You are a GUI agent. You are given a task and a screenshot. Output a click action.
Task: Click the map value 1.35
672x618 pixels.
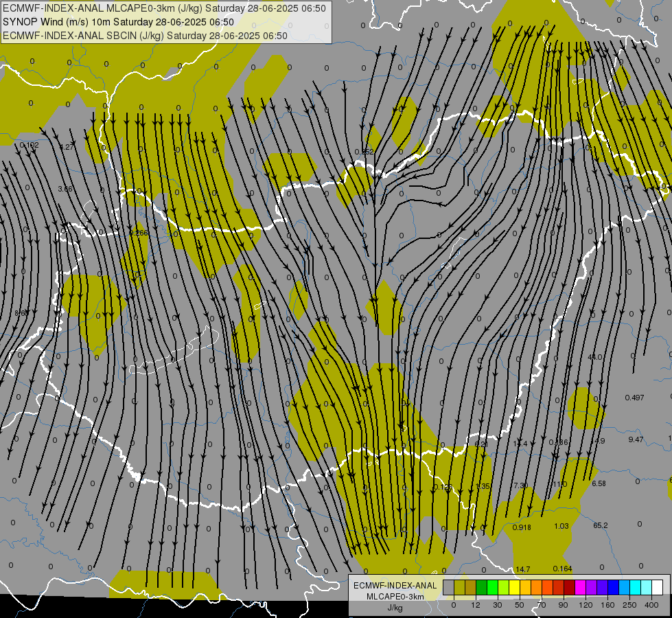pos(483,486)
